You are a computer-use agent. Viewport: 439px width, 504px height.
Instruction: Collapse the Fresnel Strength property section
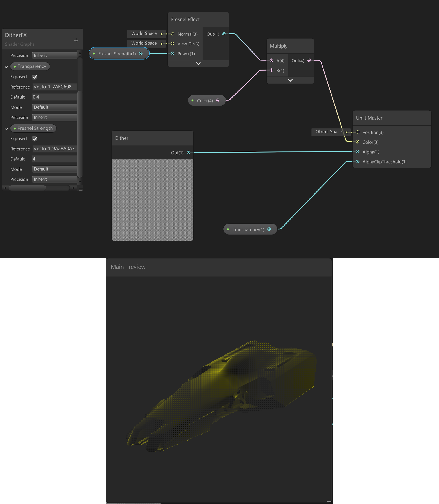coord(6,129)
